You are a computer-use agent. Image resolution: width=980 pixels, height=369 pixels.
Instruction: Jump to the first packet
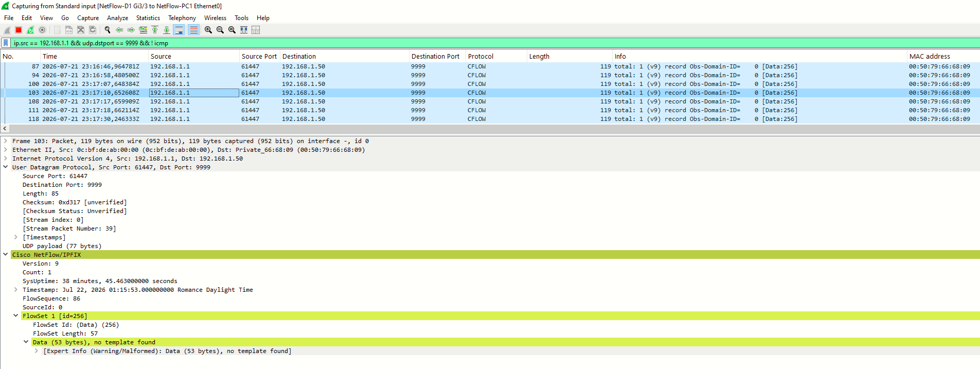click(155, 30)
